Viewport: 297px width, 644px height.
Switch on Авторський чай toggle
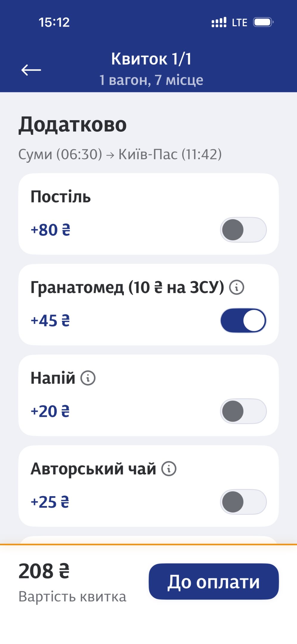click(x=243, y=502)
